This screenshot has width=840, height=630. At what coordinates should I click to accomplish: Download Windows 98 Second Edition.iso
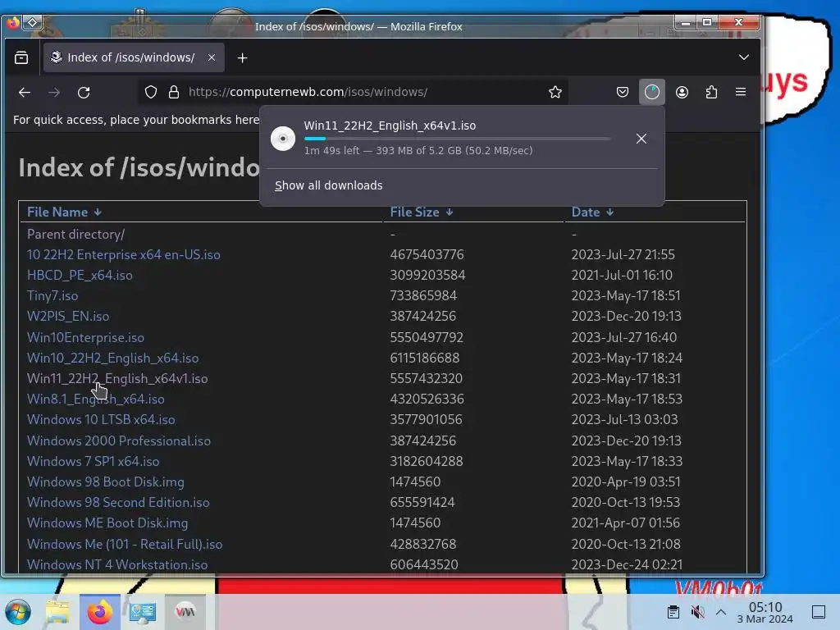tap(118, 503)
